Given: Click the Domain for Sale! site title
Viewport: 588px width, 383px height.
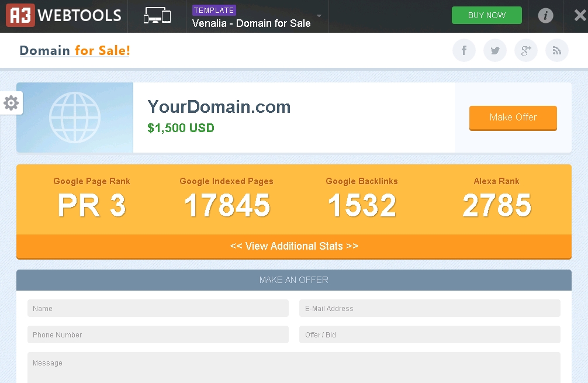Looking at the screenshot, I should (x=75, y=51).
